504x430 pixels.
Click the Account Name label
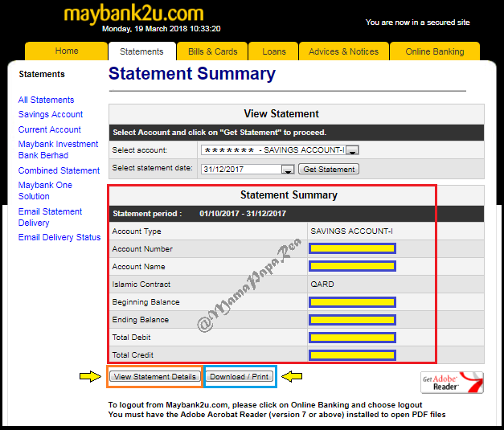138,267
